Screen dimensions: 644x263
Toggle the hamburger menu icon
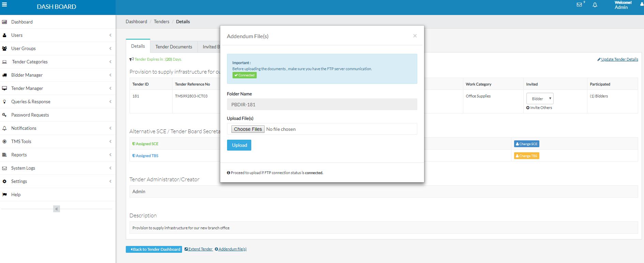tap(4, 5)
